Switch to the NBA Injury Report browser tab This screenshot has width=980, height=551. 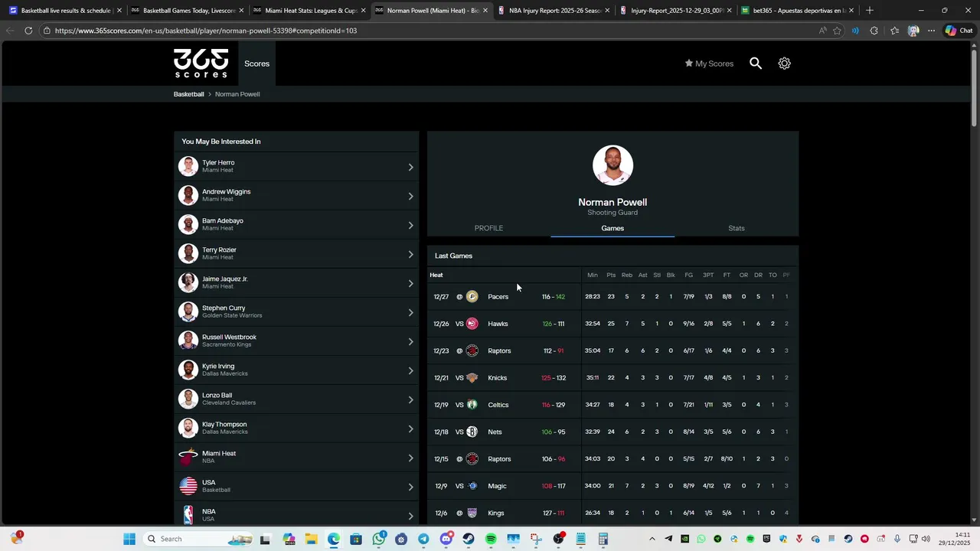[553, 11]
